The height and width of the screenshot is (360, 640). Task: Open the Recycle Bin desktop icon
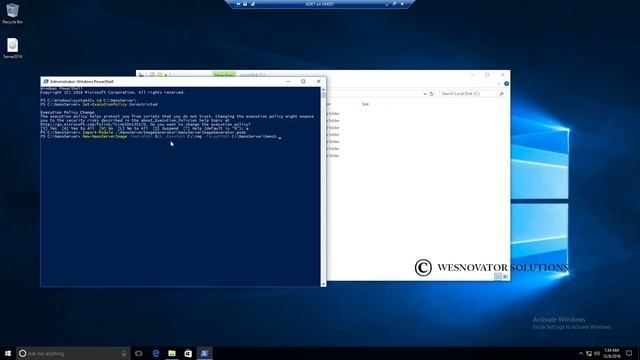click(13, 13)
